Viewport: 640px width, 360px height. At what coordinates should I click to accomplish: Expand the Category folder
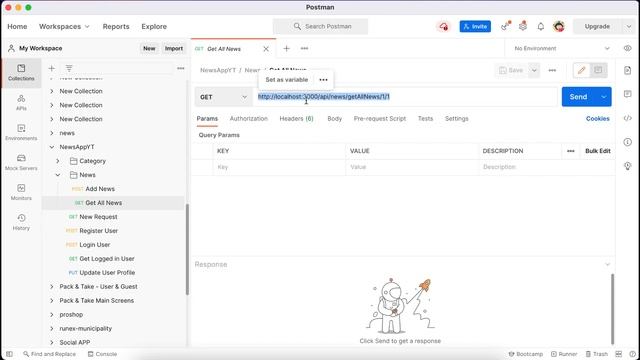pos(58,161)
